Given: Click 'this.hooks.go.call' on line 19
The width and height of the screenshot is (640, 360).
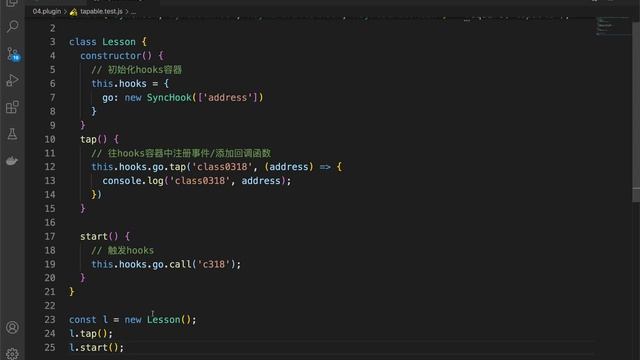Looking at the screenshot, I should click(141, 264).
